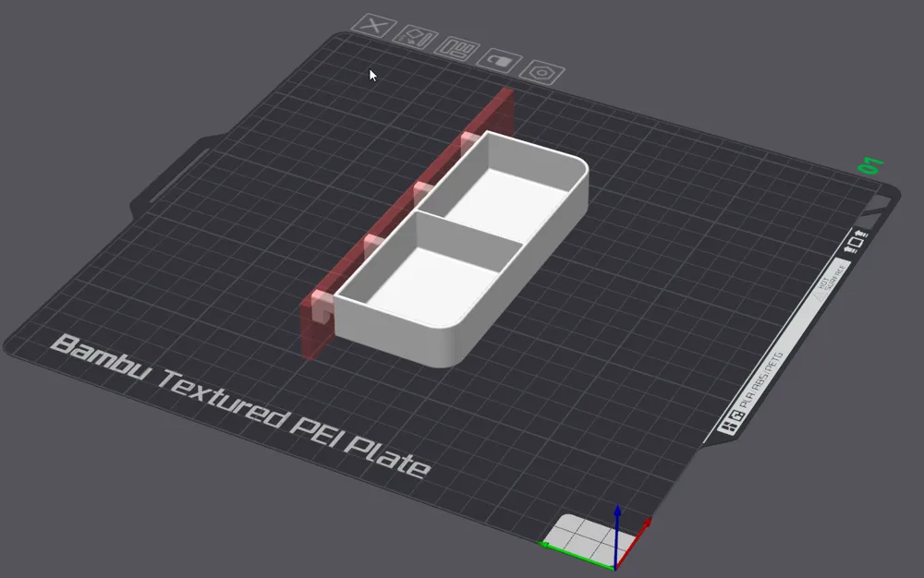Click the remove-all-objects X icon on the plate

(375, 26)
